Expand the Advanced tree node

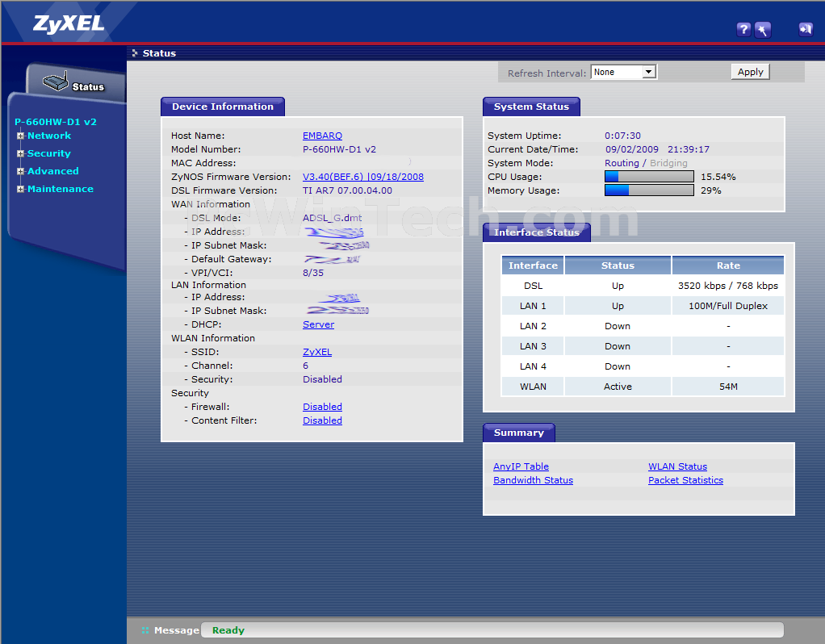pos(20,172)
